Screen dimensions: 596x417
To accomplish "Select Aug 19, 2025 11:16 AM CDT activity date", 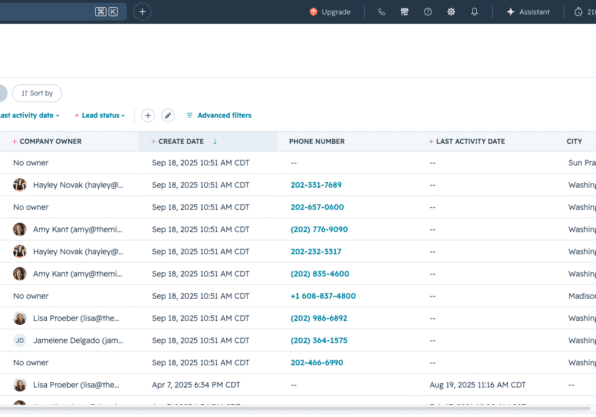I will pos(477,385).
